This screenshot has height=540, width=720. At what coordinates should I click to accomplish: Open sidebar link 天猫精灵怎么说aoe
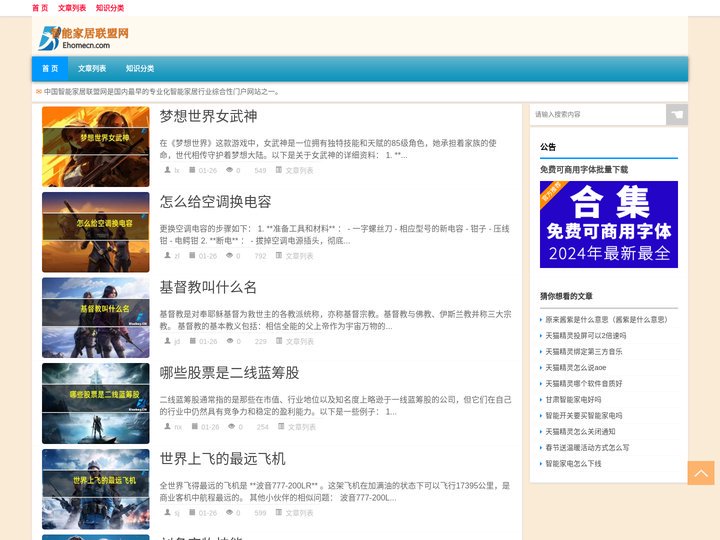[x=575, y=367]
